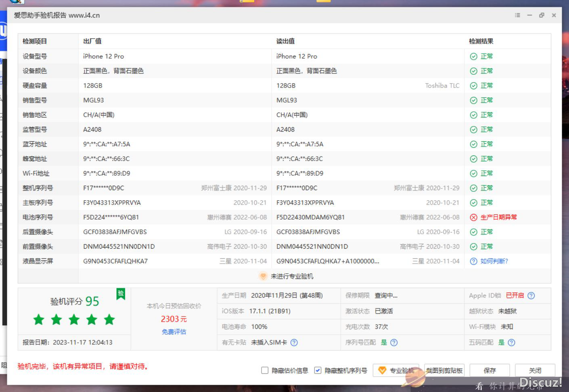This screenshot has height=392, width=569.
Task: Click the battery serial F5D22430MDAM6YQ81
Action: 310,217
